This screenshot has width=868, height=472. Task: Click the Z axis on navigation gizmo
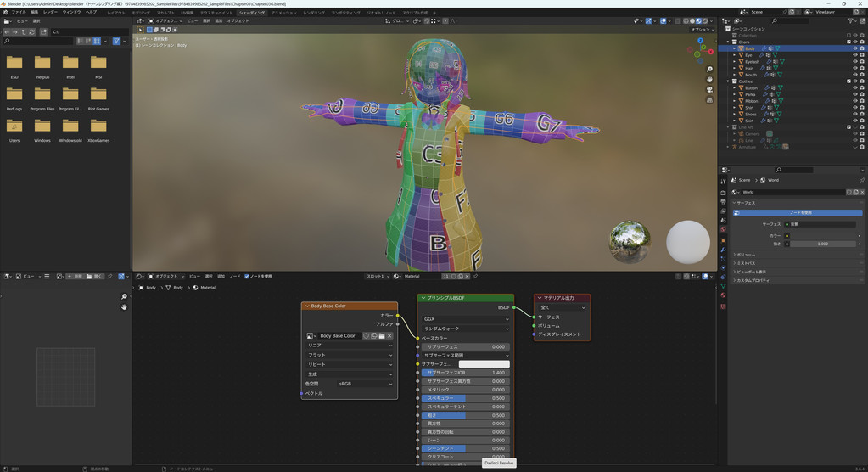point(702,40)
